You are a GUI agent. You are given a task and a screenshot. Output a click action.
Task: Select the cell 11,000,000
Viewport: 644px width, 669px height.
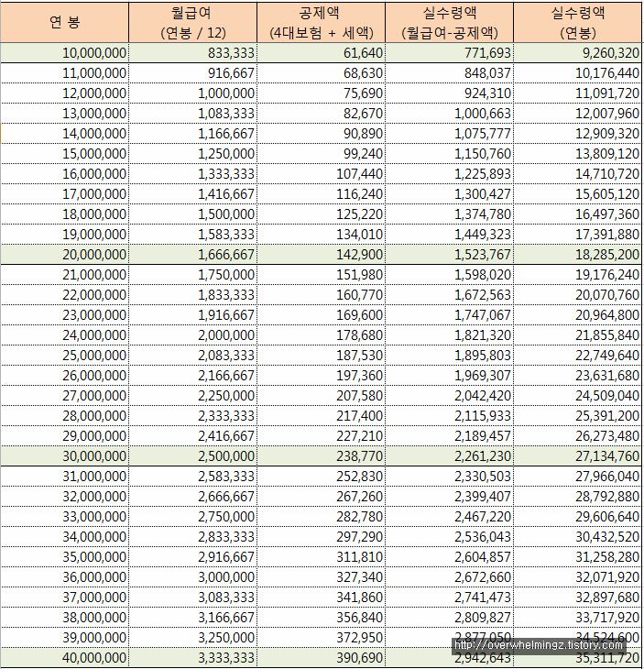[x=64, y=73]
